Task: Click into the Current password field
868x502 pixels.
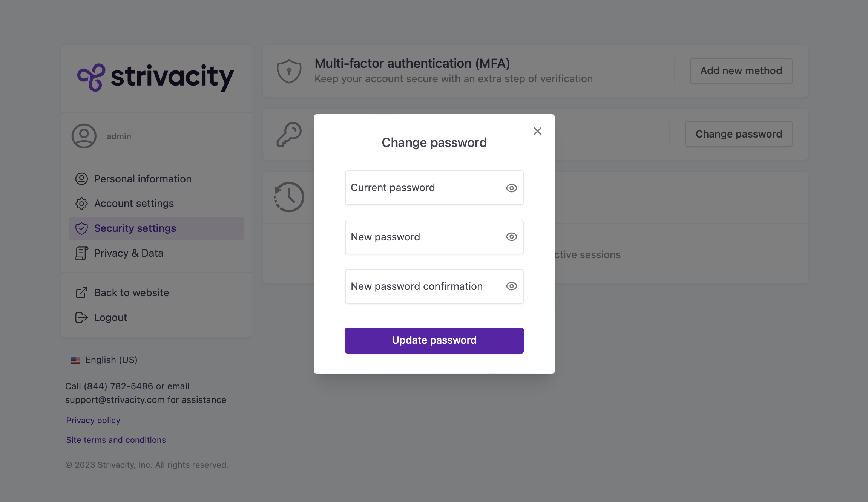Action: point(422,188)
